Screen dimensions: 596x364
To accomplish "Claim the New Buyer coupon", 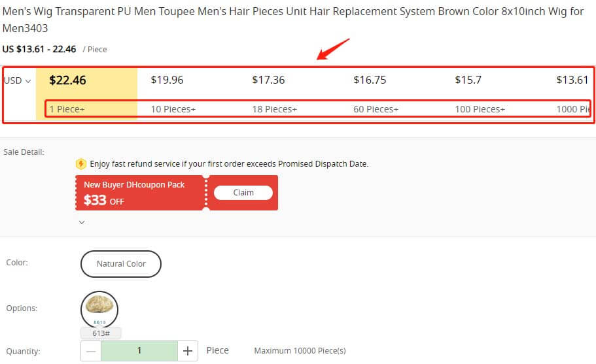I will (x=243, y=193).
